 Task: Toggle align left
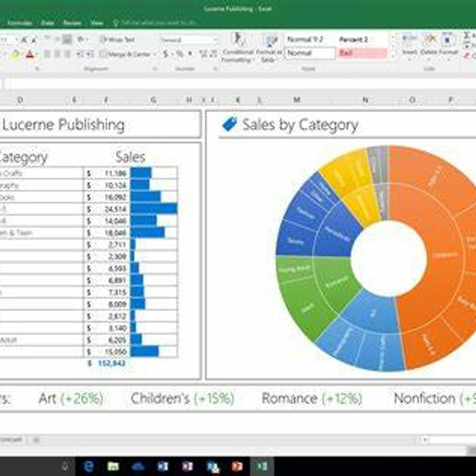click(x=47, y=54)
